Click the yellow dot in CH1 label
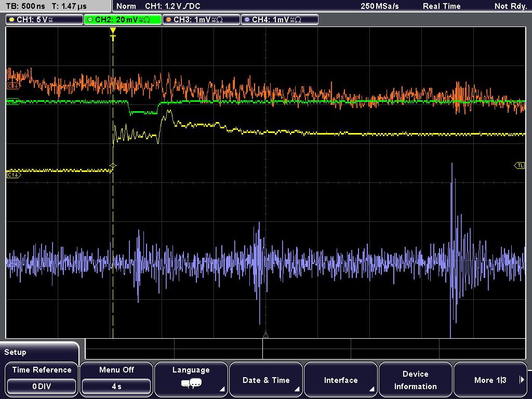Image resolution: width=532 pixels, height=399 pixels. [11, 20]
